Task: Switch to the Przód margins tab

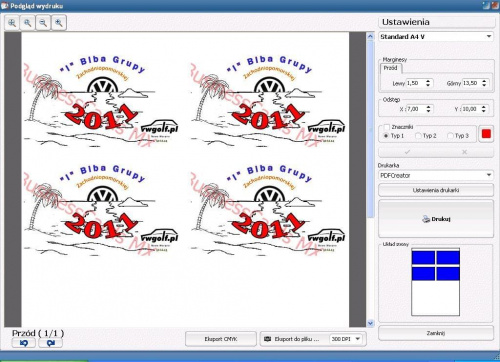Action: pos(391,68)
